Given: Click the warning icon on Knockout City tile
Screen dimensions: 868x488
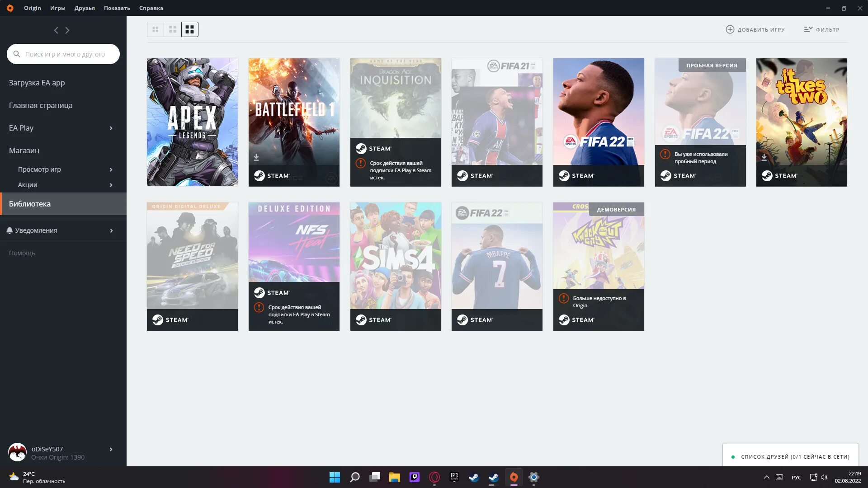Looking at the screenshot, I should 564,298.
